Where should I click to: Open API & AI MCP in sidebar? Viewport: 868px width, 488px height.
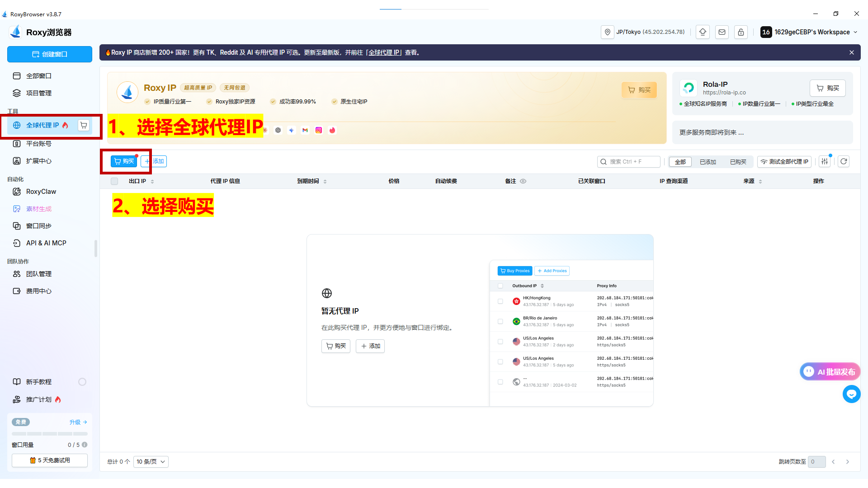coord(50,243)
